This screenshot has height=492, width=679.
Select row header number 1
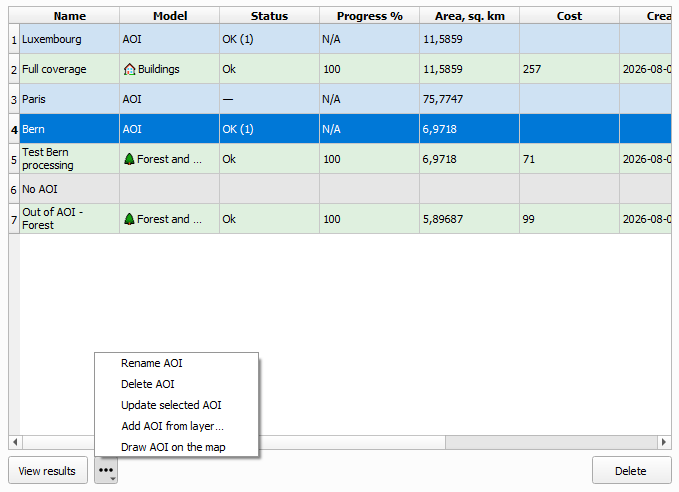(14, 39)
